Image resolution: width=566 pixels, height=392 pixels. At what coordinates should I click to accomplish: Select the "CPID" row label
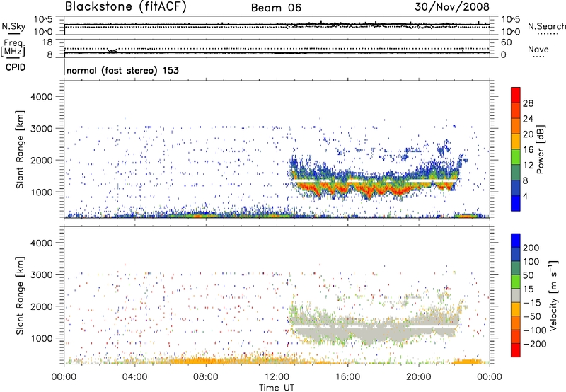click(16, 67)
